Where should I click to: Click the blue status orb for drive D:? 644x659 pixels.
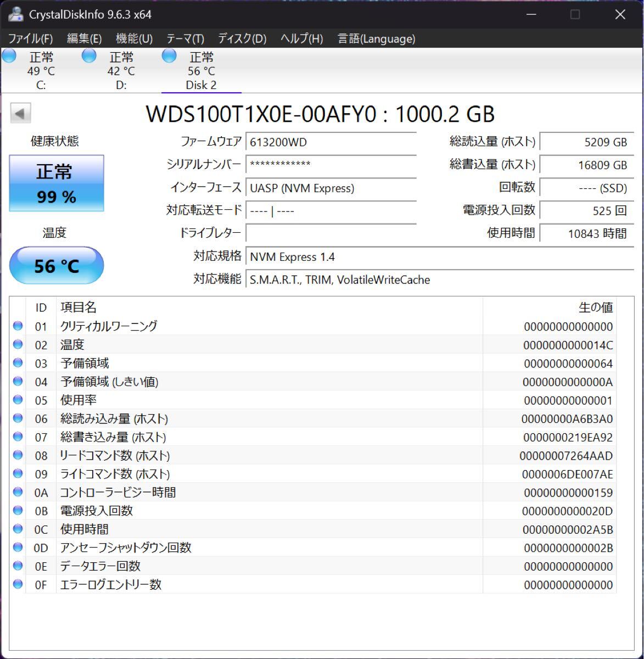point(89,56)
